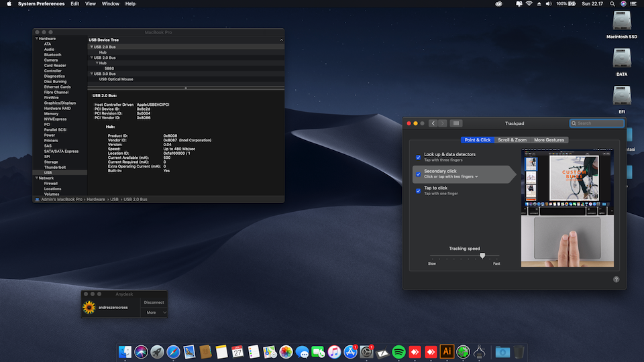644x362 pixels.
Task: Collapse the Hardware section triangle in sidebar
Action: point(36,39)
